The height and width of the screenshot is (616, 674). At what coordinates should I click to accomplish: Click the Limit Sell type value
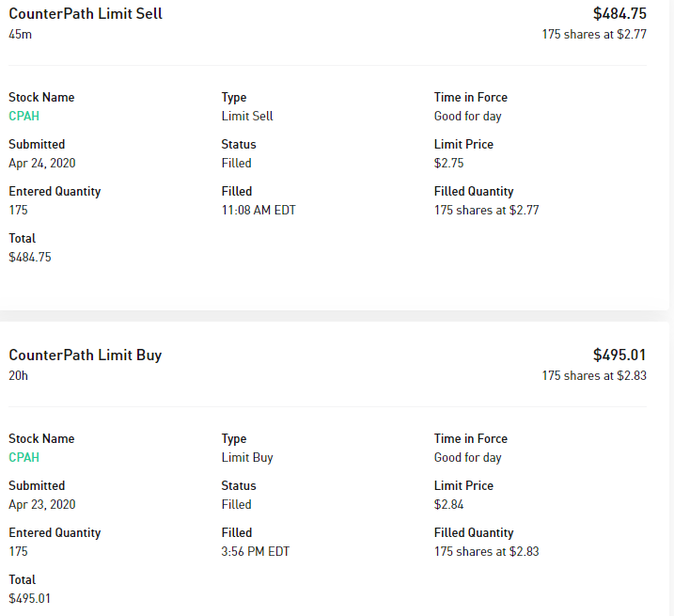[x=247, y=117]
